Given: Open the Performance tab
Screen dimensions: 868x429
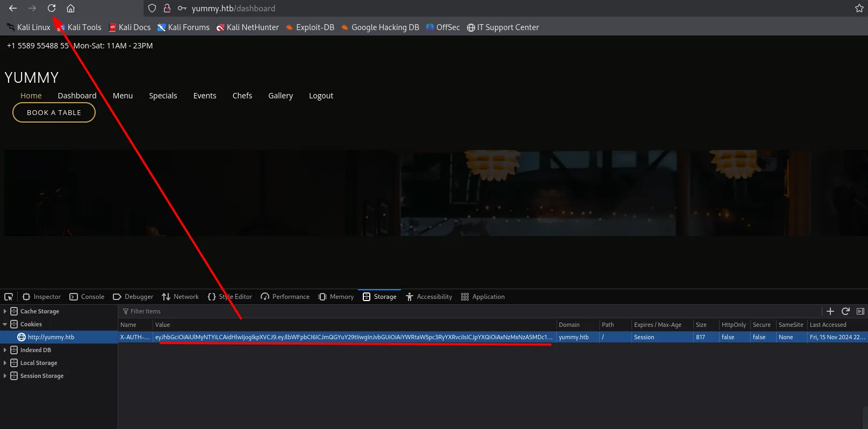Looking at the screenshot, I should 285,297.
